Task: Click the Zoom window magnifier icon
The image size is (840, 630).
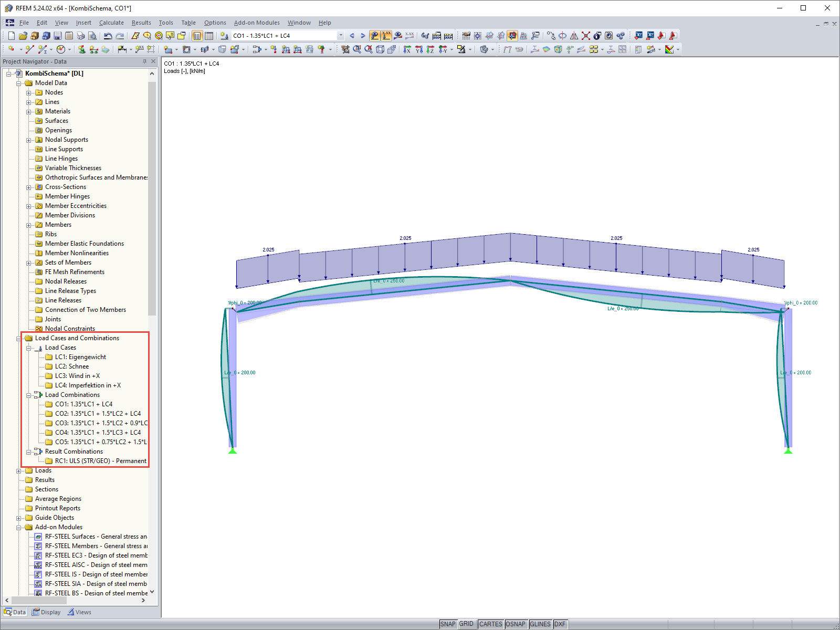Action: tap(357, 49)
